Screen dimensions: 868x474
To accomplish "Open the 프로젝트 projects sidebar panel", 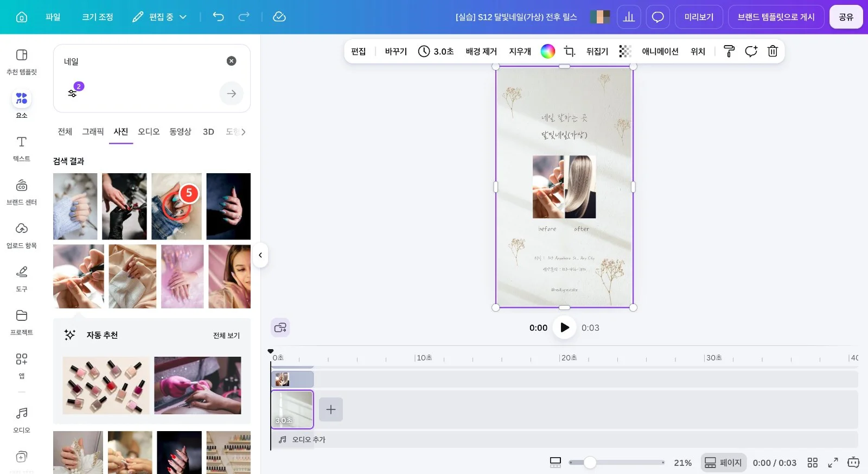I will 22,322.
